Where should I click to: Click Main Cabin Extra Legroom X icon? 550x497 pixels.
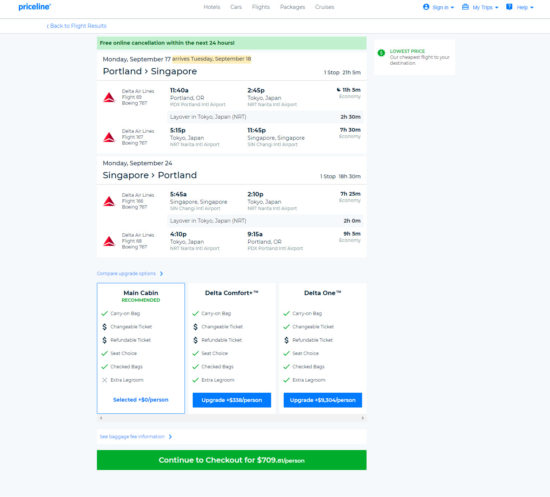point(104,380)
